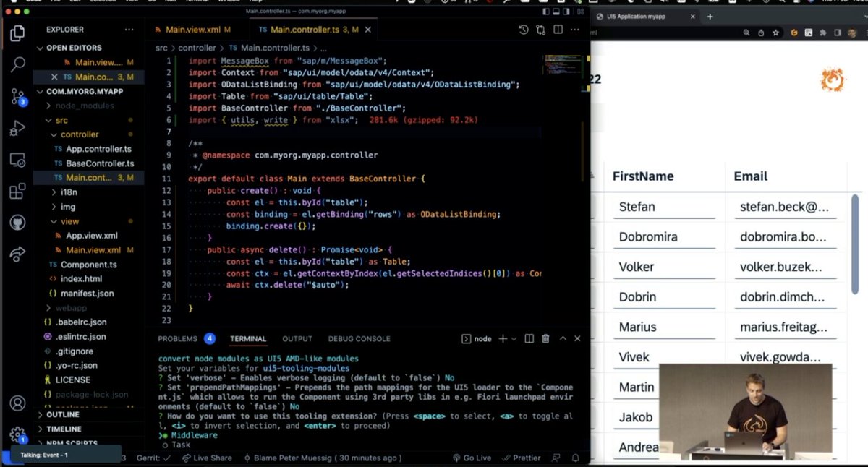The width and height of the screenshot is (868, 467).
Task: Open editor More Actions ellipsis
Action: pos(576,30)
